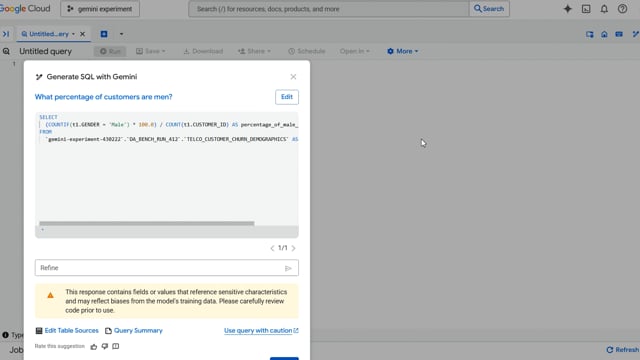The width and height of the screenshot is (640, 360).
Task: Run the query
Action: (110, 51)
